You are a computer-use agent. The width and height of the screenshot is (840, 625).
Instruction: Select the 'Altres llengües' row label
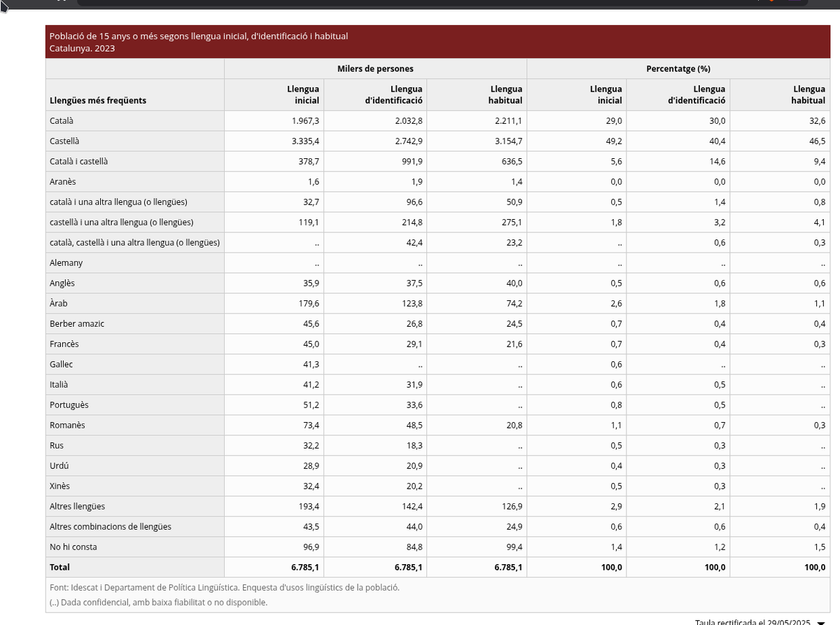pos(77,507)
